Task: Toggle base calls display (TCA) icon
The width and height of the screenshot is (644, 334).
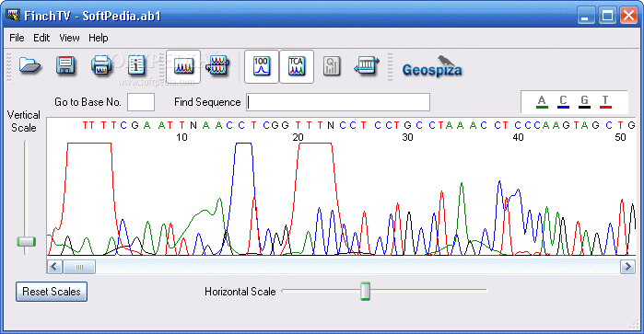Action: tap(296, 66)
